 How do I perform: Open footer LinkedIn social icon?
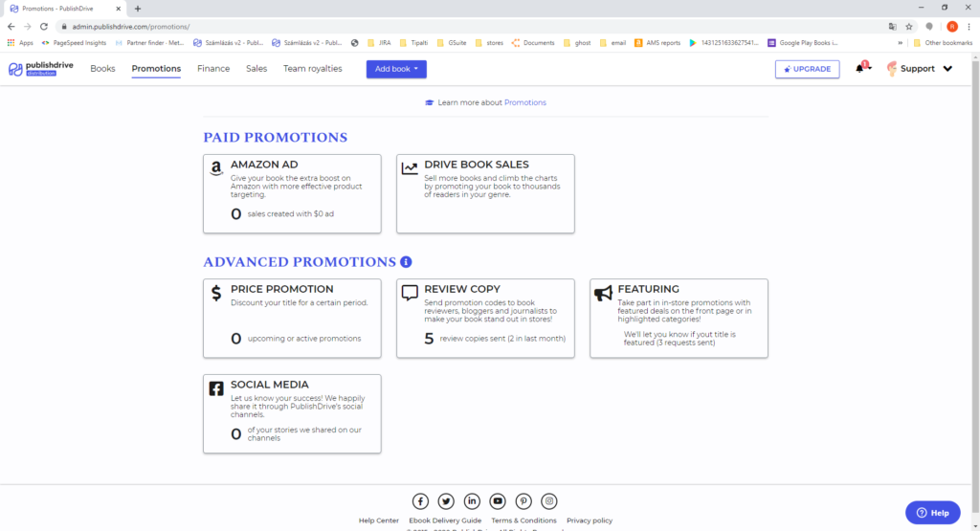pyautogui.click(x=472, y=501)
